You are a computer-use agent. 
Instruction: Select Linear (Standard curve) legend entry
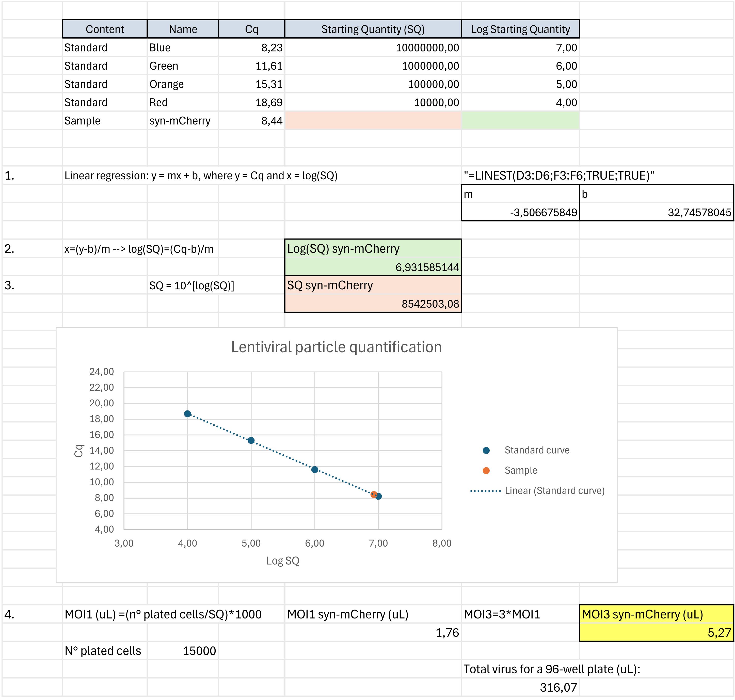point(554,491)
